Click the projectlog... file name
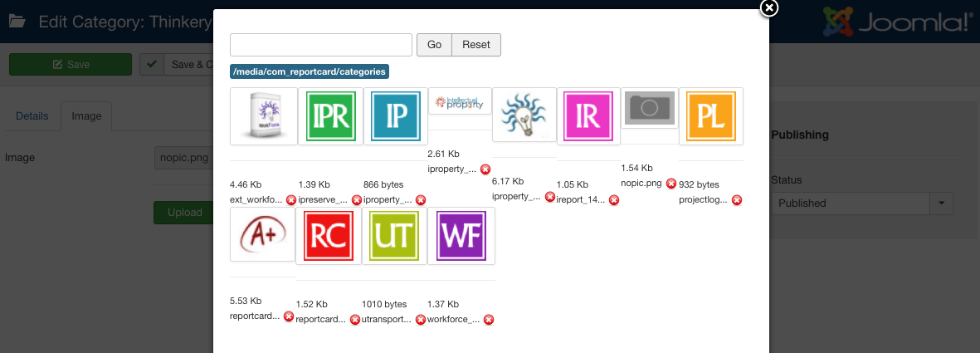The image size is (980, 353). tap(703, 199)
